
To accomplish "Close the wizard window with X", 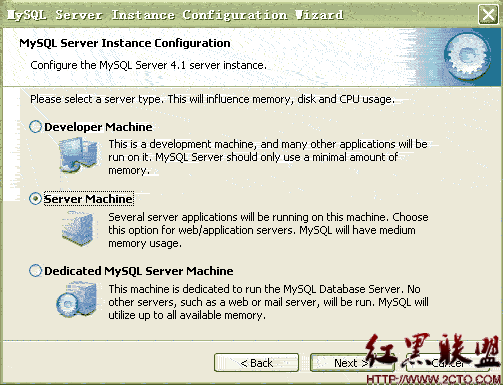I will (488, 15).
